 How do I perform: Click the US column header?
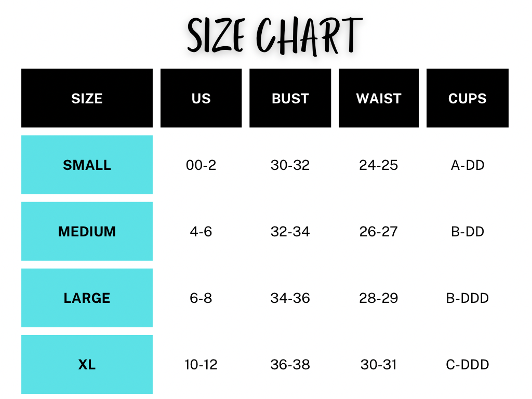[201, 98]
